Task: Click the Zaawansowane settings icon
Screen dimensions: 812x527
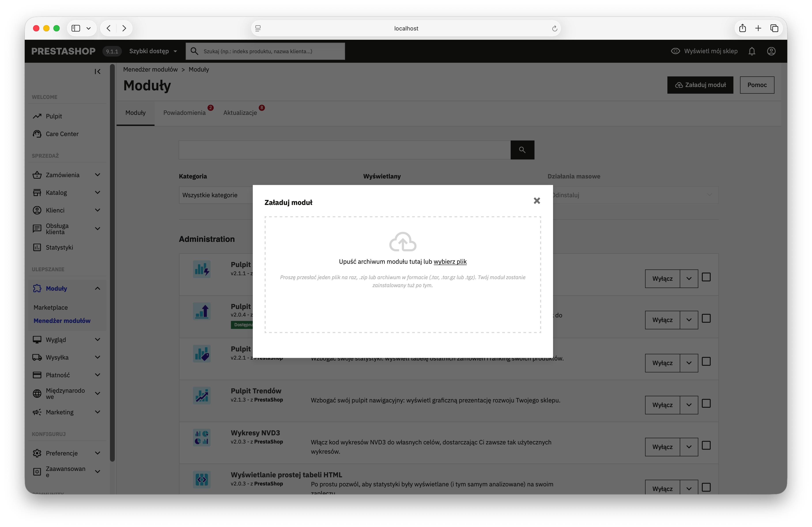Action: (37, 472)
